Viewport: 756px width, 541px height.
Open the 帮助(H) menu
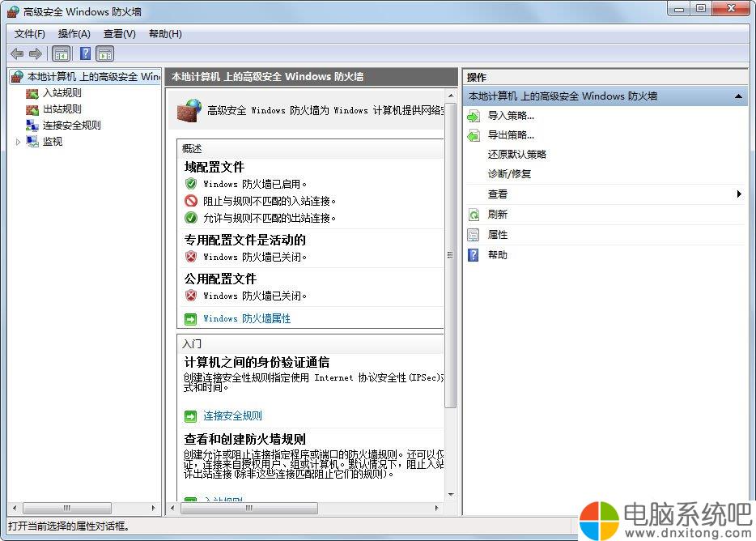coord(165,34)
